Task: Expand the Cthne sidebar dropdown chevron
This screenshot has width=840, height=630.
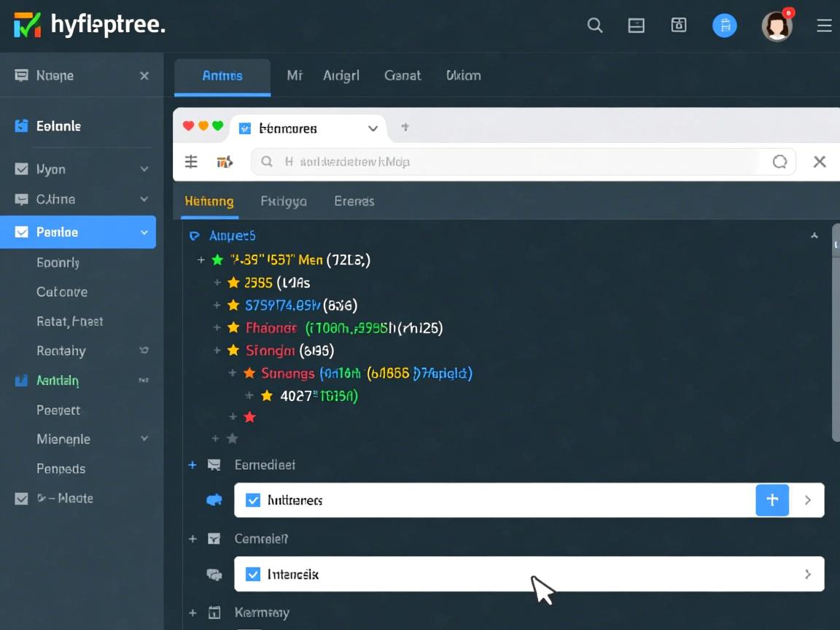Action: pyautogui.click(x=144, y=199)
